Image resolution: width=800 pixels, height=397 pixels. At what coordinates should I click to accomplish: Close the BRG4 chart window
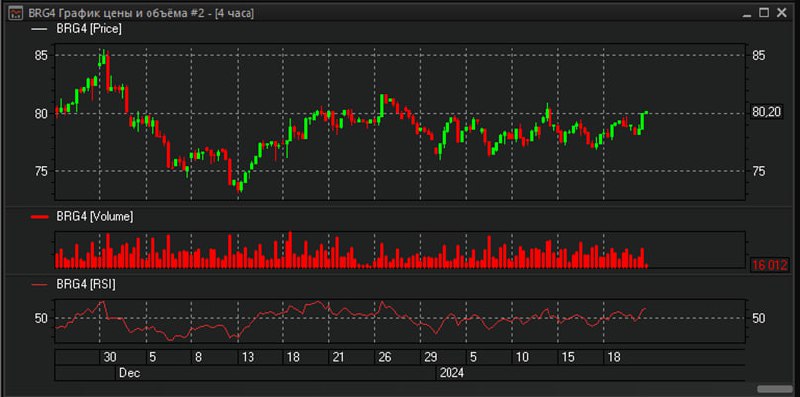(x=782, y=13)
